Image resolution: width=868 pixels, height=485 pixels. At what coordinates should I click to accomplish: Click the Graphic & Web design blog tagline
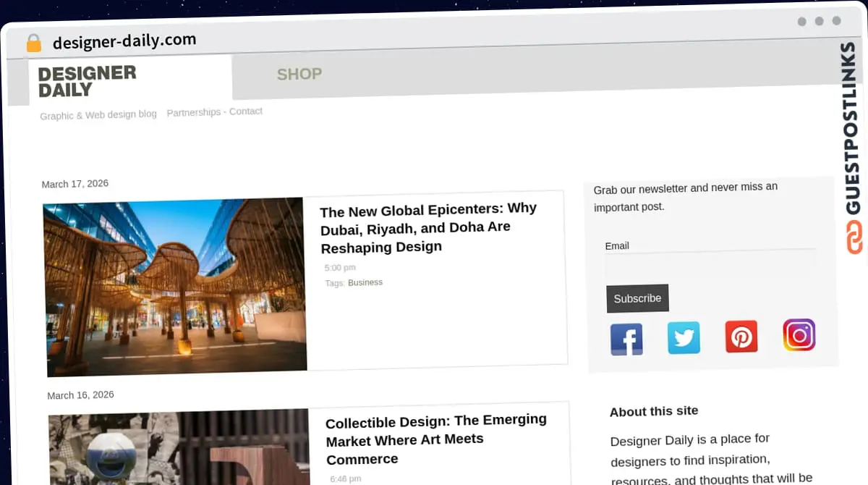coord(98,115)
